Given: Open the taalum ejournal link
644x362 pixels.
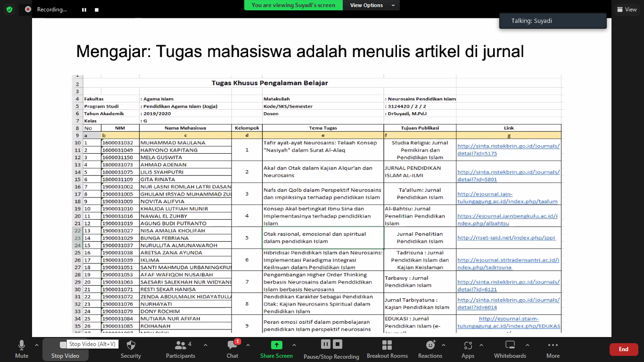Looking at the screenshot, I should pyautogui.click(x=507, y=197).
